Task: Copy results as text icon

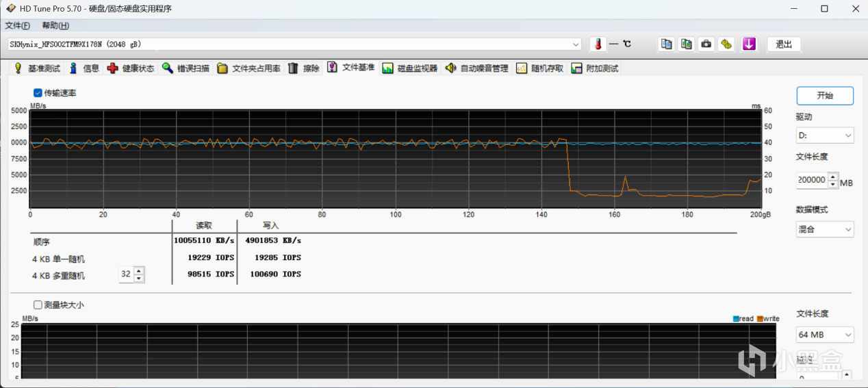Action: (x=665, y=44)
